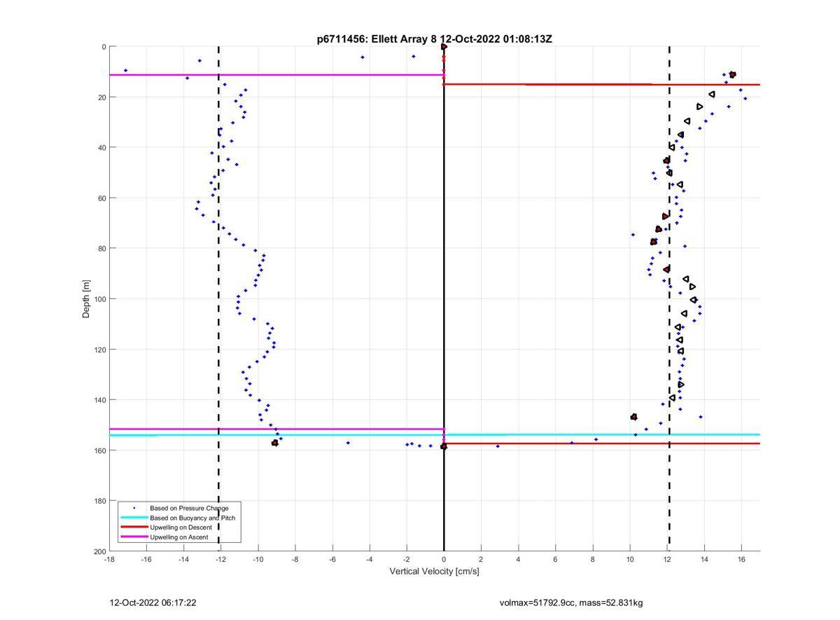Viewport: 840px width, 620px height.
Task: Click depth axis tick label '200'
Action: pyautogui.click(x=99, y=551)
